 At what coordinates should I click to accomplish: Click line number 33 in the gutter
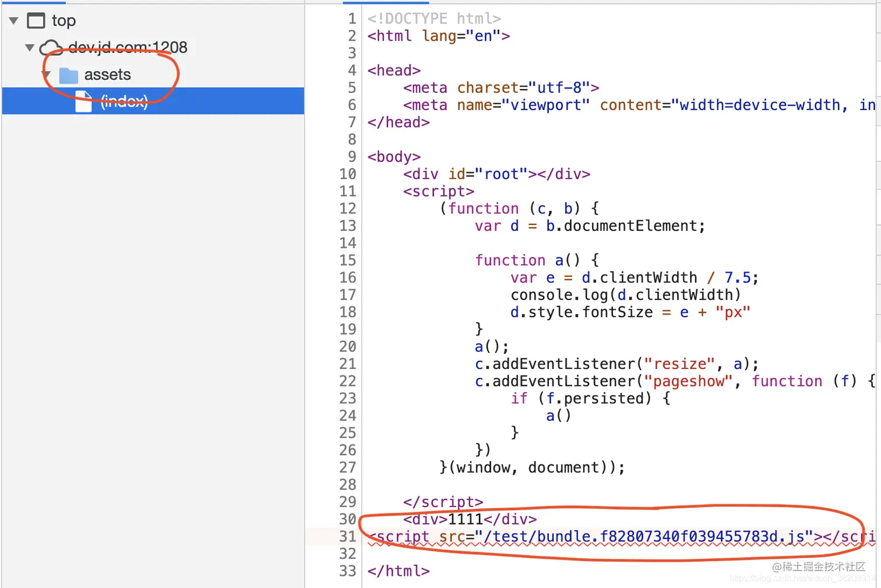[x=348, y=571]
